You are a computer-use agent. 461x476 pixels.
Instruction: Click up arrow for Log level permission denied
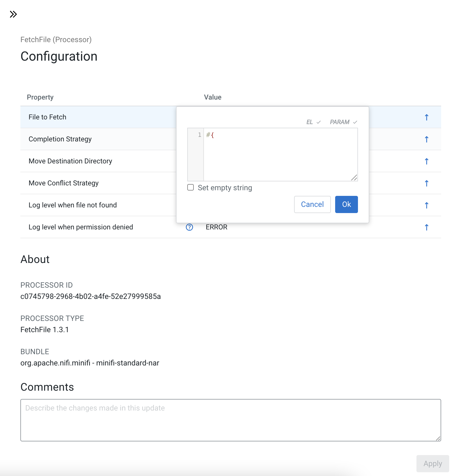426,227
